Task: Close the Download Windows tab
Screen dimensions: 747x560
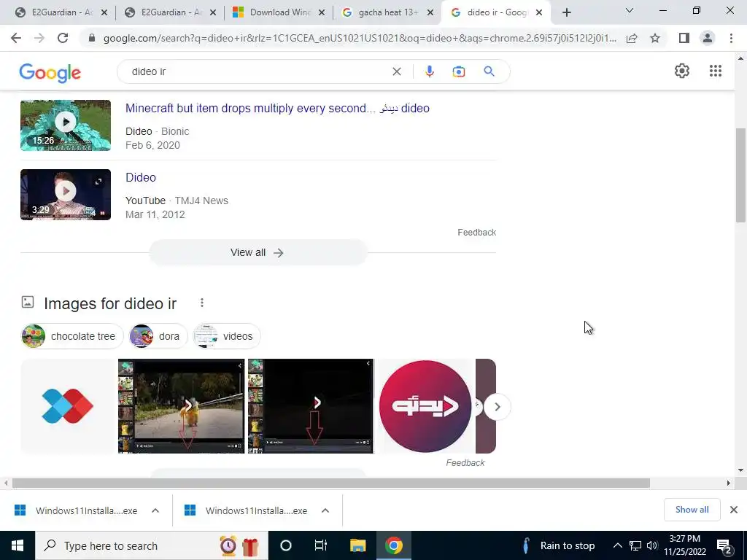Action: click(x=322, y=12)
